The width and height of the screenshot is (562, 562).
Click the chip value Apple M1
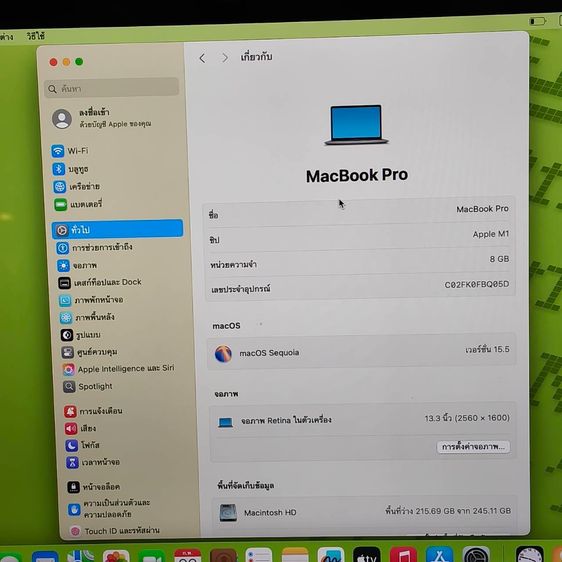[x=491, y=234]
